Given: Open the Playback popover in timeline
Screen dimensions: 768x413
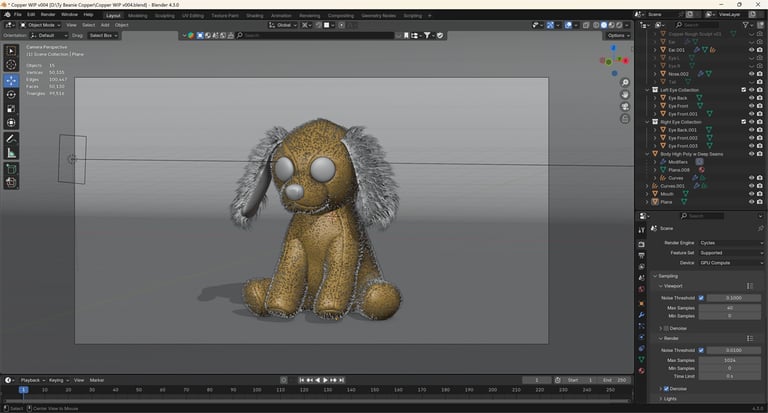Looking at the screenshot, I should [31, 380].
